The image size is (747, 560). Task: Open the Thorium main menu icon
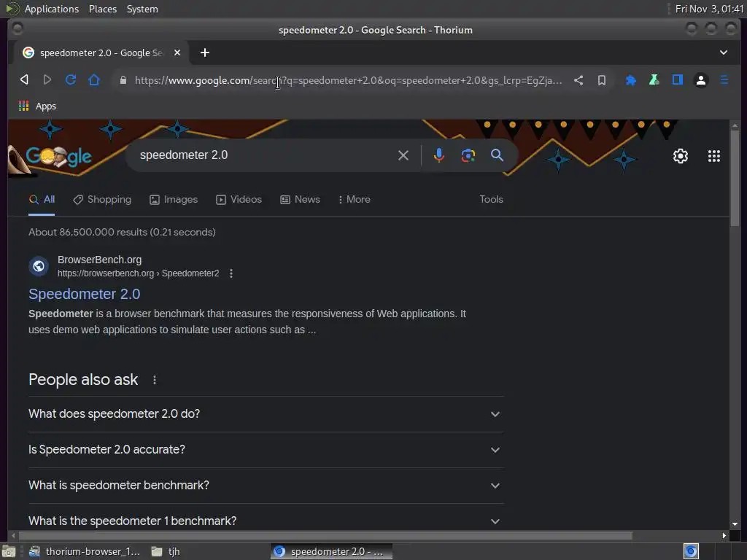click(724, 80)
